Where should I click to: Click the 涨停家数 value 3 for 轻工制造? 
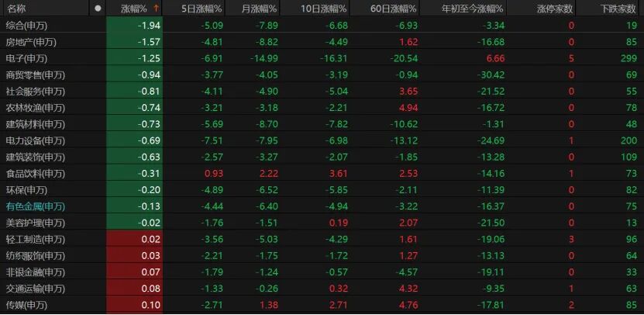(x=571, y=239)
